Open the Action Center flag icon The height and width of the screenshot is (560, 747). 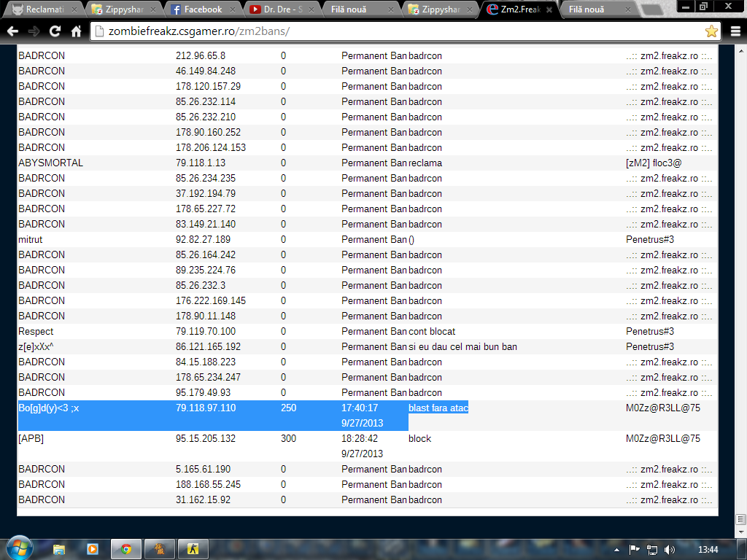tap(634, 550)
